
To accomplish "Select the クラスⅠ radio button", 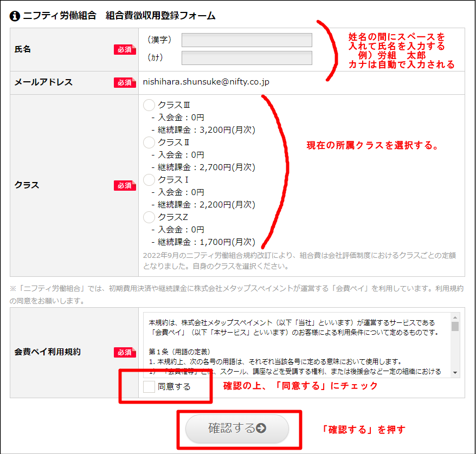I will [149, 180].
